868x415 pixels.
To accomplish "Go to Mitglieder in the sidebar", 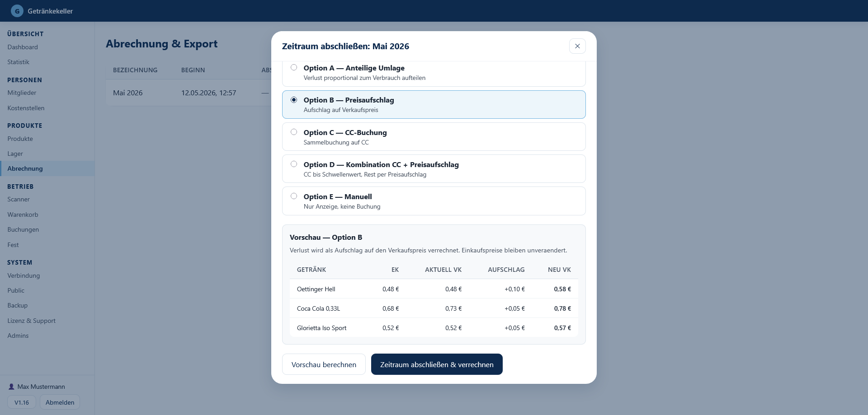I will click(x=22, y=93).
